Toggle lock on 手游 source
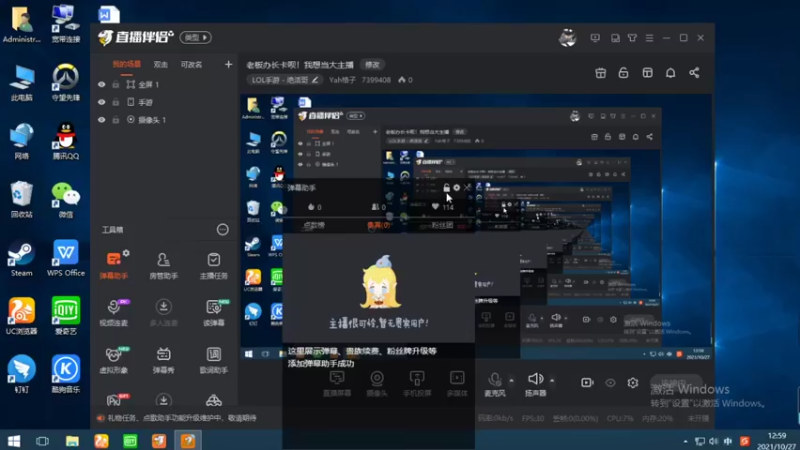The width and height of the screenshot is (800, 450). click(x=116, y=103)
